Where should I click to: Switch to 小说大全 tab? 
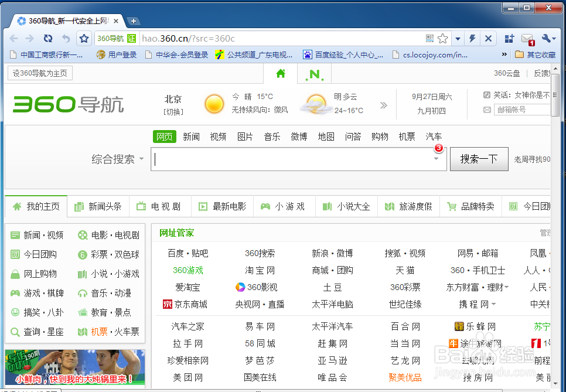point(346,206)
